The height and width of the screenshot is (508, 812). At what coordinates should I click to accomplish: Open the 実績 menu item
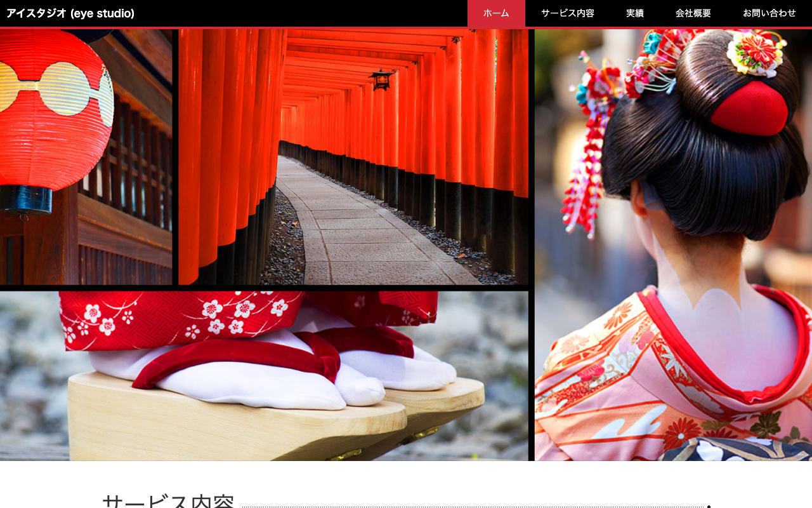coord(635,13)
